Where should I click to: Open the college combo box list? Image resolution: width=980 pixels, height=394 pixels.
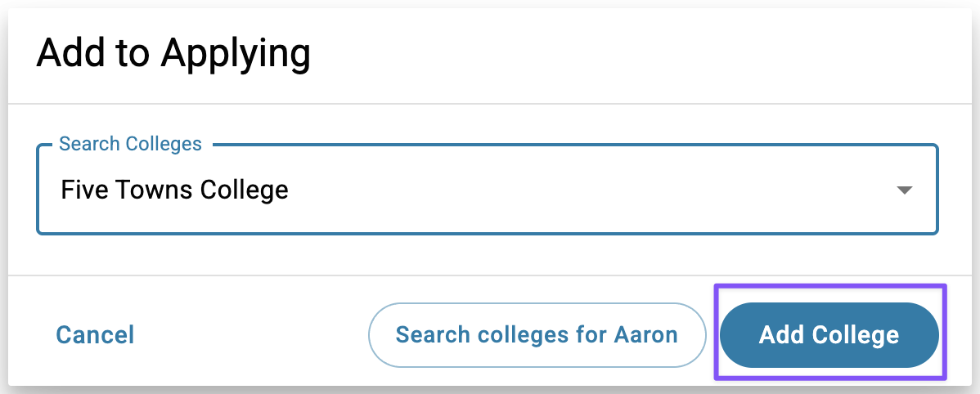(x=904, y=190)
